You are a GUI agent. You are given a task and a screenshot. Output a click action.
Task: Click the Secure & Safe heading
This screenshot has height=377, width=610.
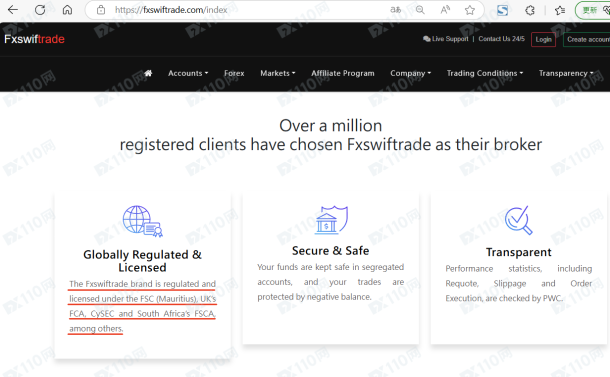331,251
